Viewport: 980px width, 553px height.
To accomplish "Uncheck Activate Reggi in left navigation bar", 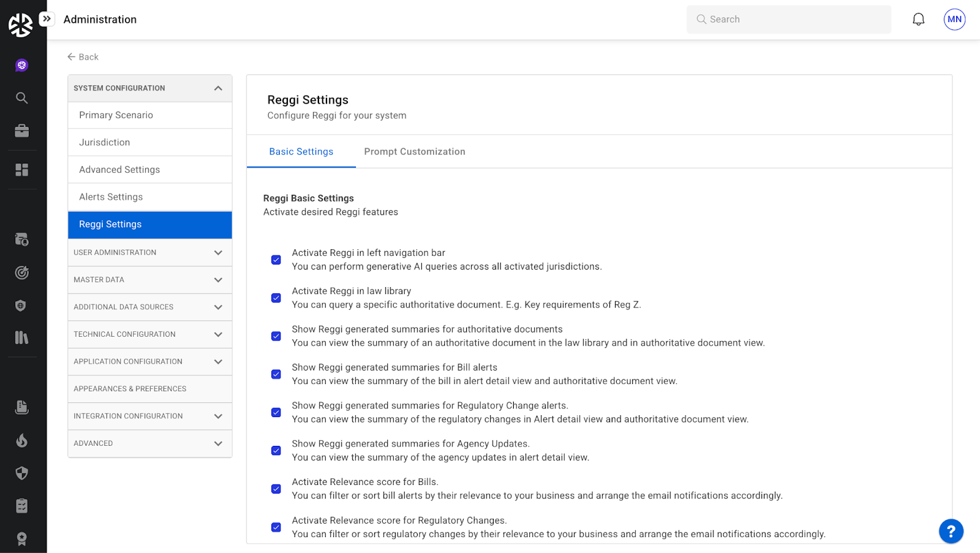I will click(276, 260).
